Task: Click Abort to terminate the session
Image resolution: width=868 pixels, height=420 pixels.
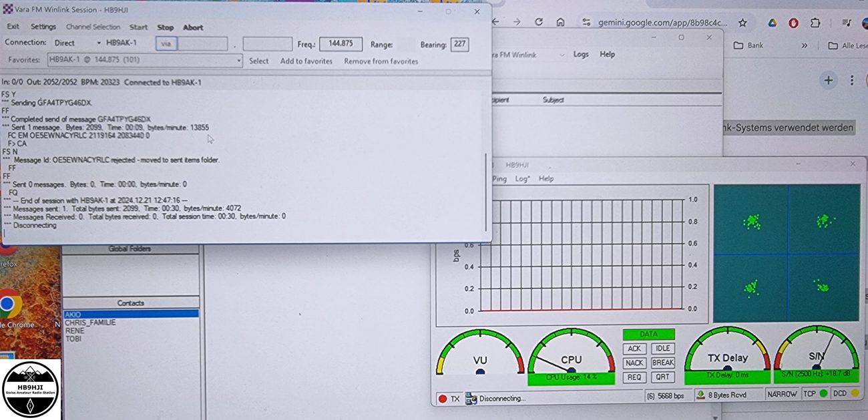Action: (193, 27)
